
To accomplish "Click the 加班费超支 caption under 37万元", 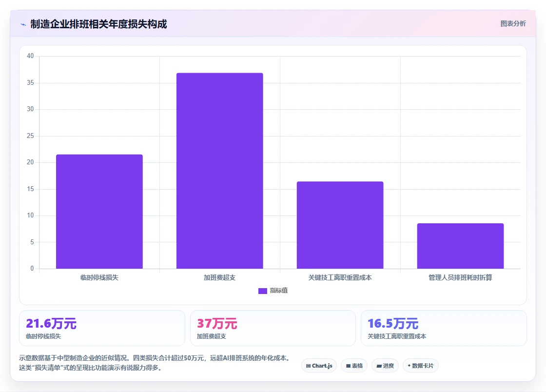I will click(212, 336).
